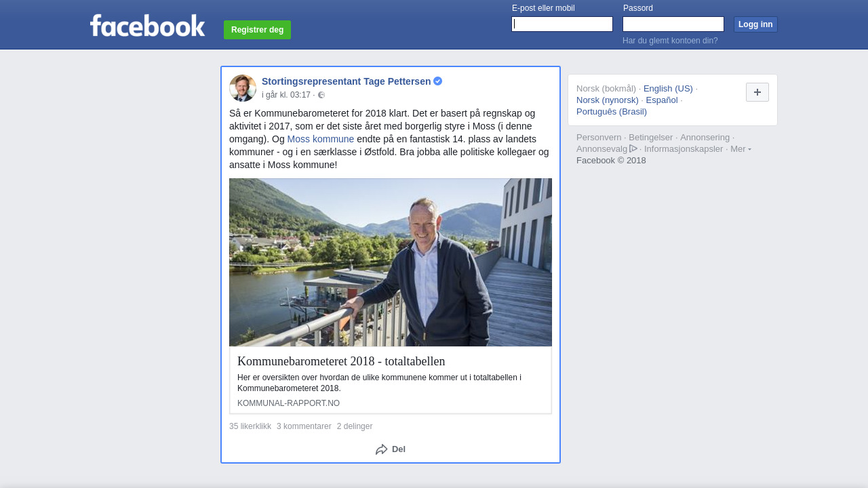Open the article photo of man on balcony
This screenshot has width=868, height=488.
pyautogui.click(x=391, y=262)
